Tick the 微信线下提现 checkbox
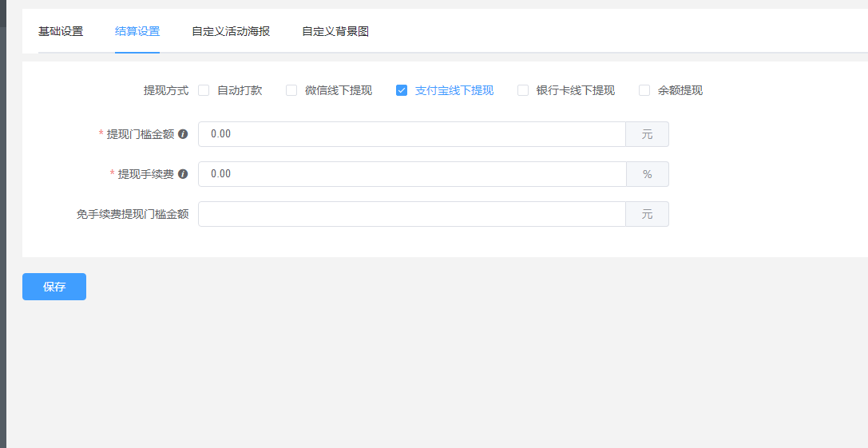This screenshot has width=868, height=448. (x=291, y=90)
